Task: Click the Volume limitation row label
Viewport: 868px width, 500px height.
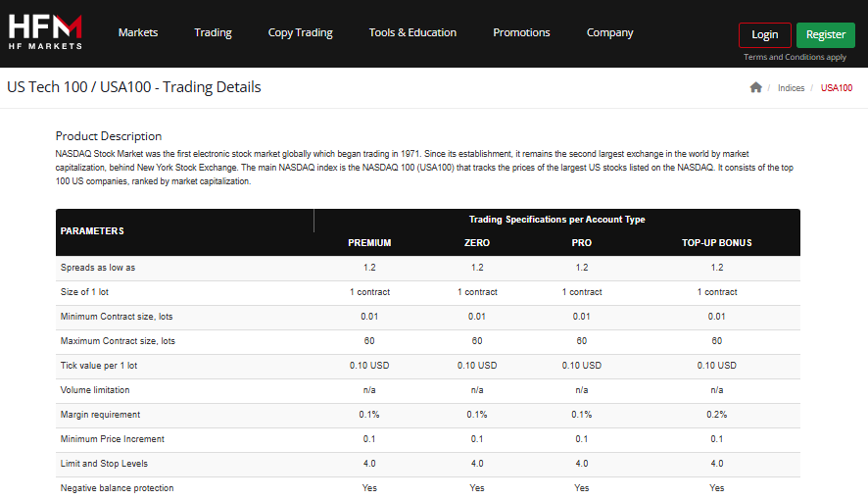Action: point(95,390)
